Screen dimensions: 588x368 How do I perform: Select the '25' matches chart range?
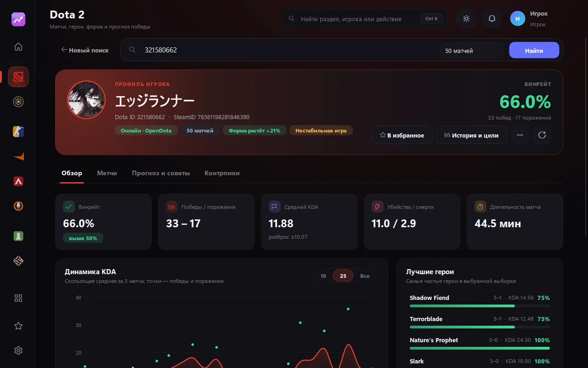(x=343, y=276)
